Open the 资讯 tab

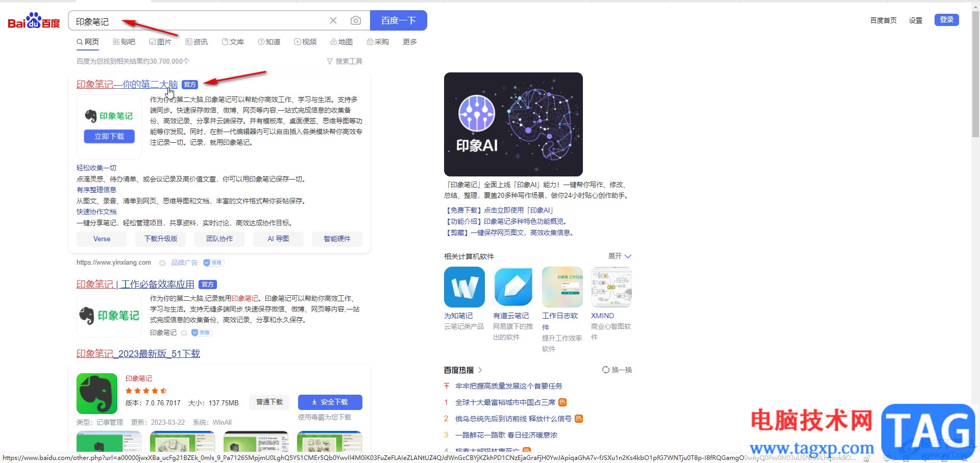197,42
